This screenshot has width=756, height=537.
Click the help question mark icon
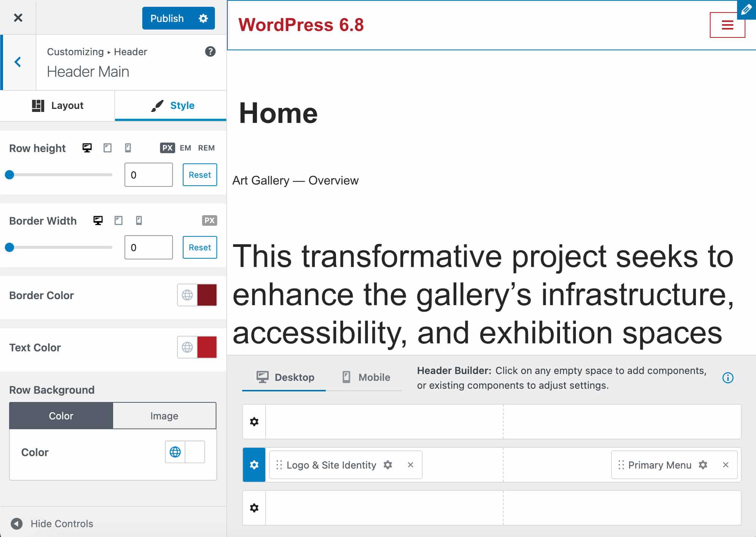point(210,51)
